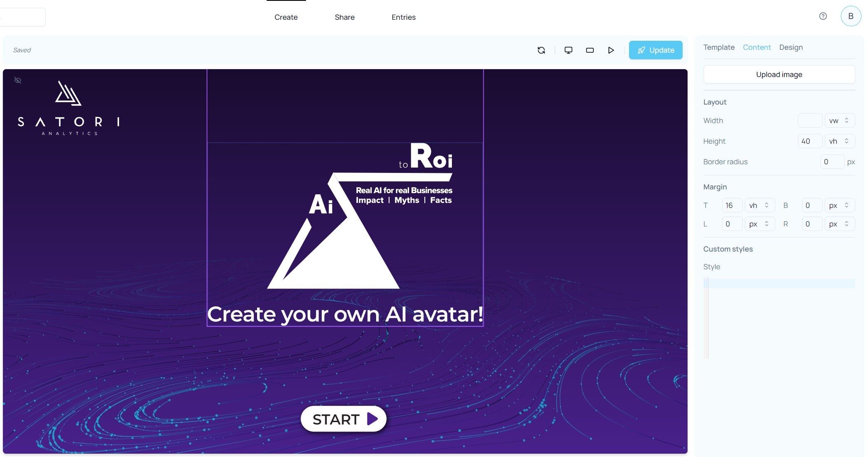Open the Width unit dropdown
Screen dimensions: 868x457
click(x=839, y=121)
